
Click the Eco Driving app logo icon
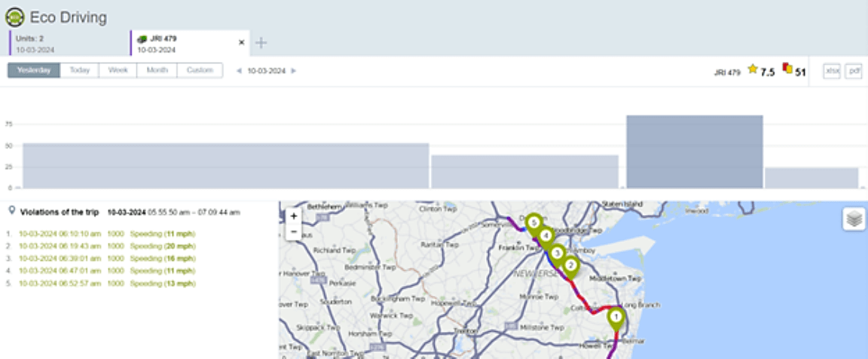pos(14,17)
